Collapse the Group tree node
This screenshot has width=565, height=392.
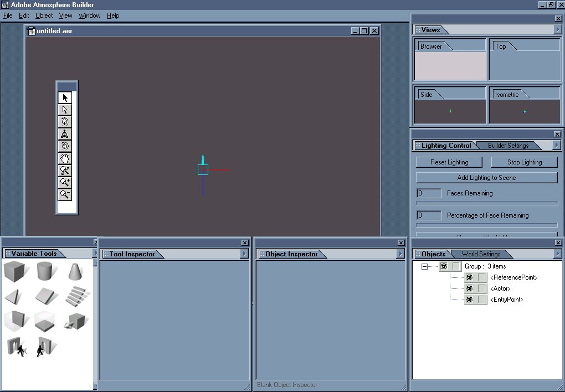[x=424, y=267]
